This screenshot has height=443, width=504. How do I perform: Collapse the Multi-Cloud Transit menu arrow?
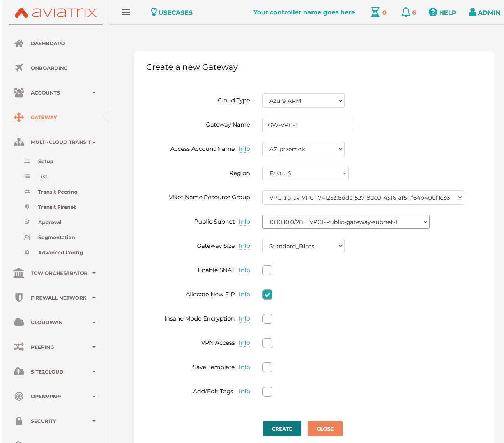[94, 142]
